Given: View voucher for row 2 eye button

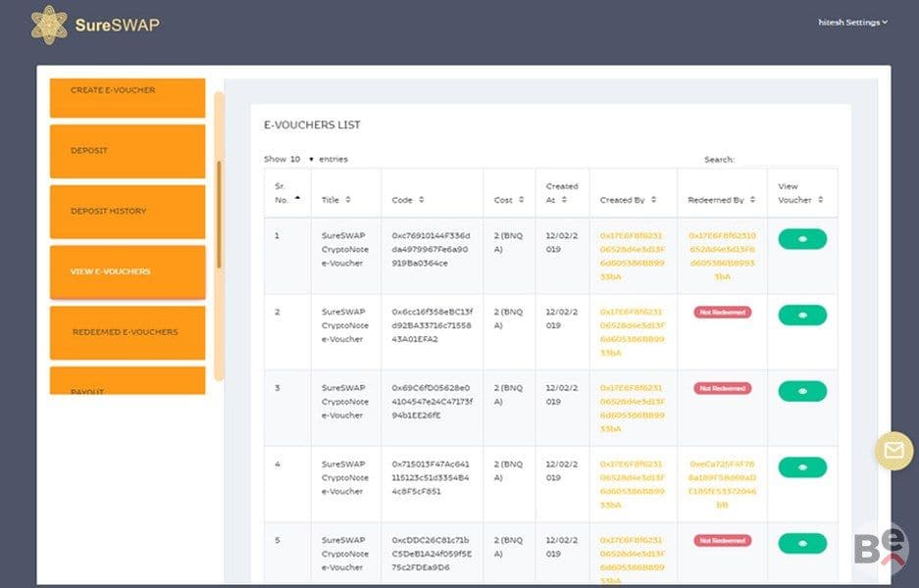Looking at the screenshot, I should [x=802, y=316].
